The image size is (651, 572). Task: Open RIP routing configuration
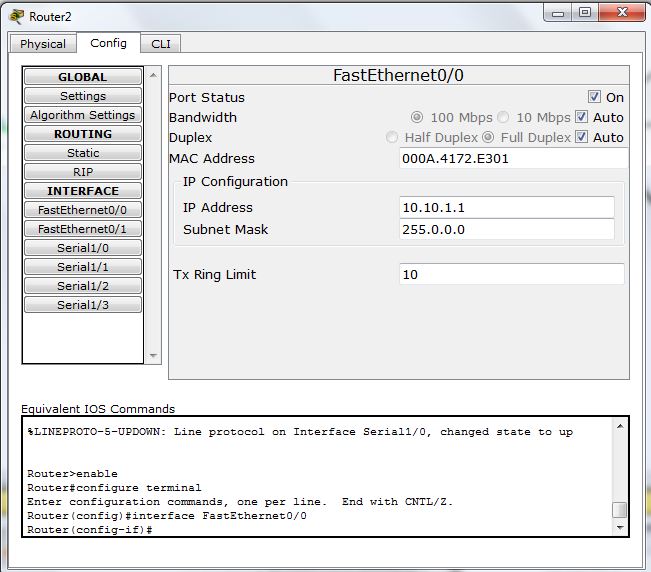(x=83, y=172)
